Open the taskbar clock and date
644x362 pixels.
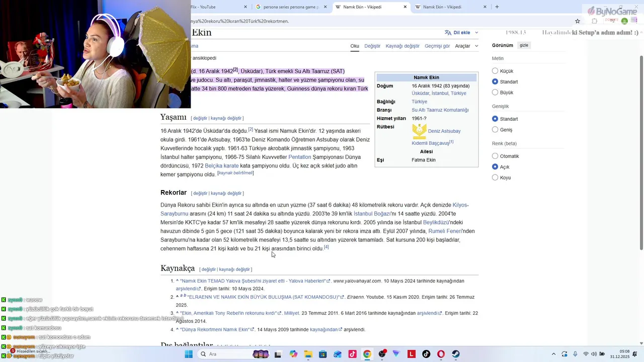[620, 354]
